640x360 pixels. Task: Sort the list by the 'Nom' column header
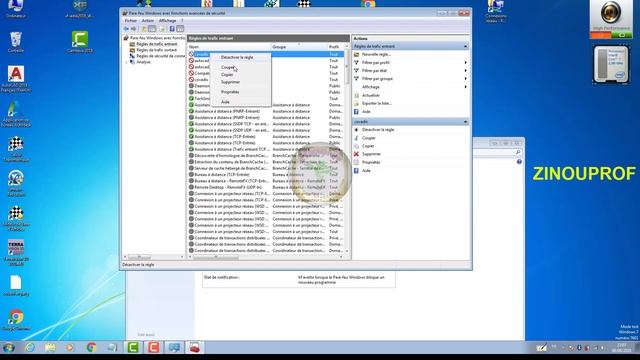pos(229,47)
